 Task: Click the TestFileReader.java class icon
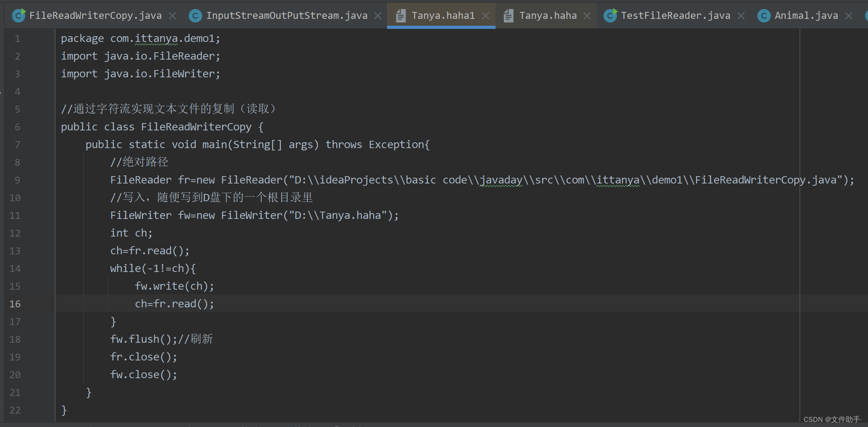pyautogui.click(x=610, y=15)
